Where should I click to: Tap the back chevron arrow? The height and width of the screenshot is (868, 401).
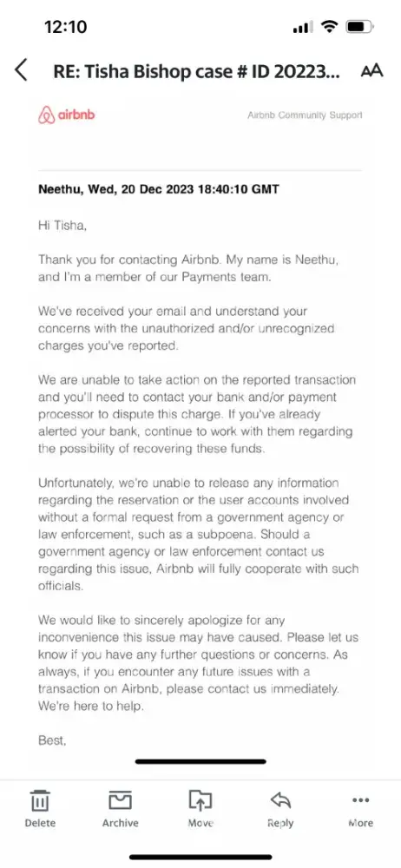pos(21,70)
